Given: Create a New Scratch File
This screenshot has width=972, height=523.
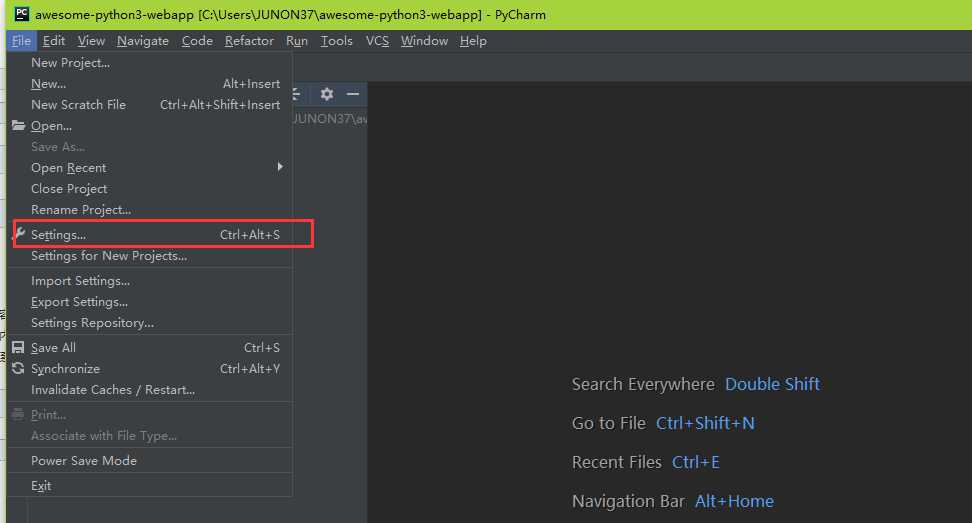Looking at the screenshot, I should 150,105.
